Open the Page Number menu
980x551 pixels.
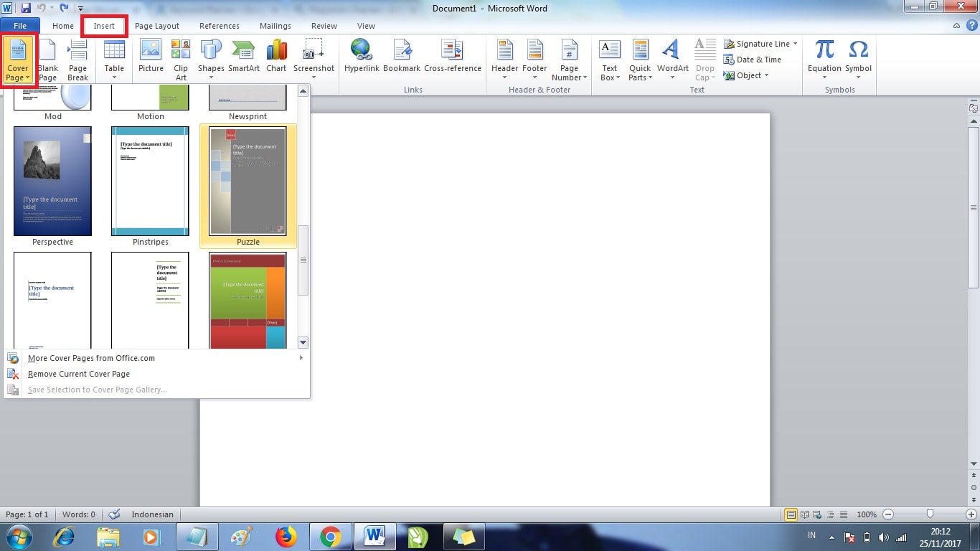tap(569, 61)
